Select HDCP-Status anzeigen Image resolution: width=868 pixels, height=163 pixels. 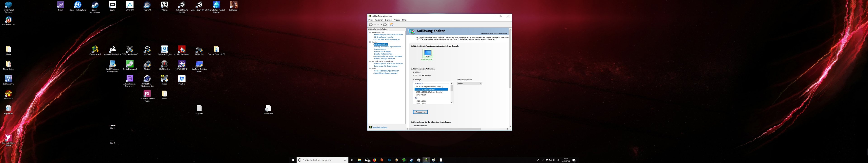[x=382, y=52]
